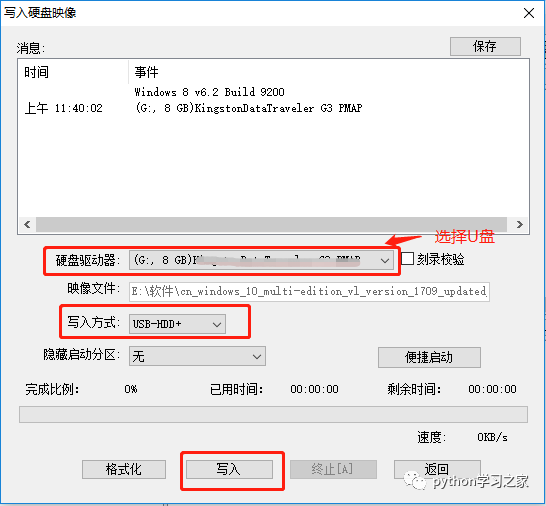The width and height of the screenshot is (546, 506).
Task: Click the 便捷启动 button
Action: 429,357
